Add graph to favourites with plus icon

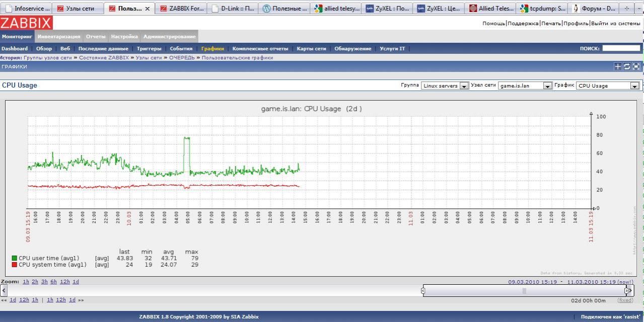click(618, 66)
